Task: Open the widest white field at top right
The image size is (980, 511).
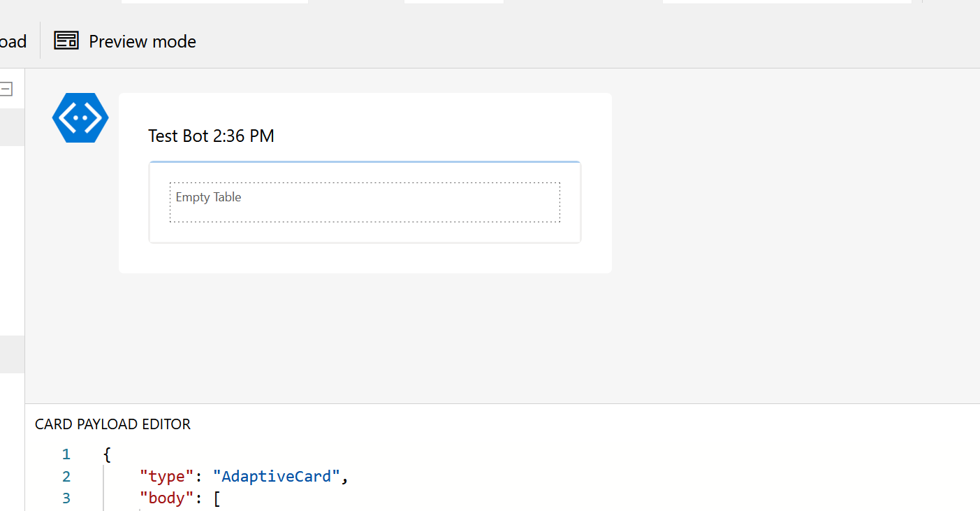Action: [x=787, y=1]
